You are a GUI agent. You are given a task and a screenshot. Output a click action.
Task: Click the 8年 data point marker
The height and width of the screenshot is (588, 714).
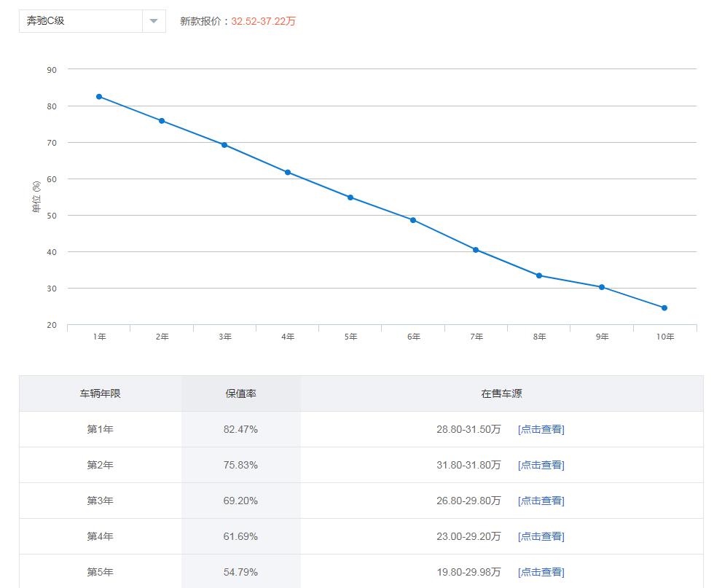[x=539, y=275]
